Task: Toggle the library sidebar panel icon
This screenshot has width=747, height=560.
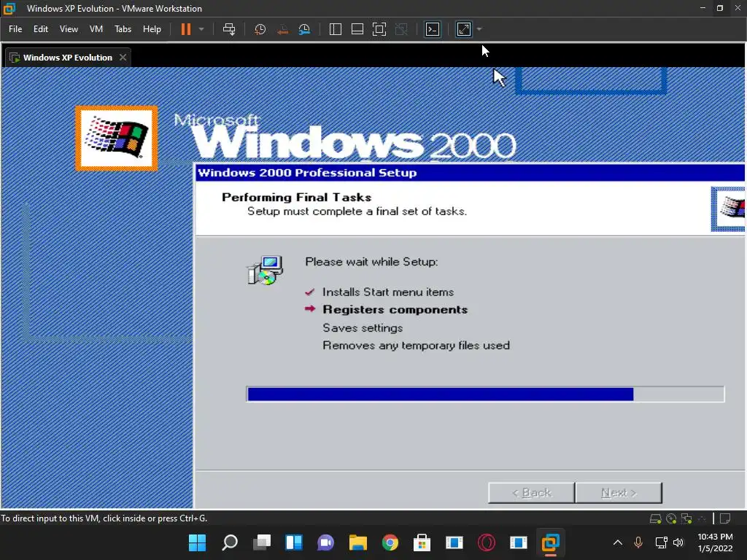Action: (336, 29)
